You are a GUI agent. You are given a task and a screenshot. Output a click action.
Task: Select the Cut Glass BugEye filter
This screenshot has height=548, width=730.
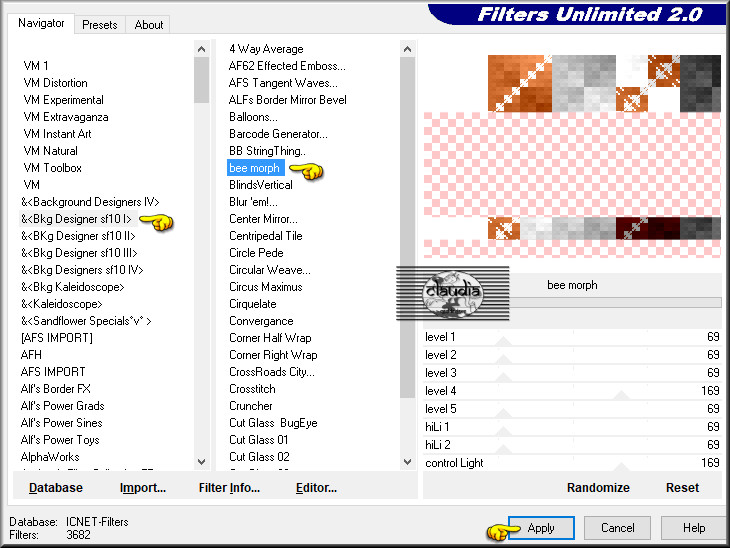[273, 423]
